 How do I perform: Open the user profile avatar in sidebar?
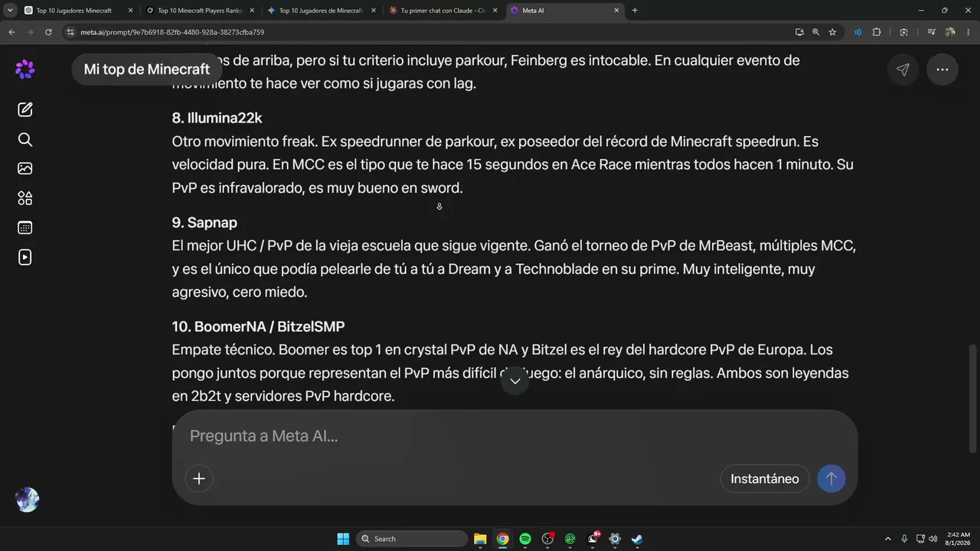[27, 500]
